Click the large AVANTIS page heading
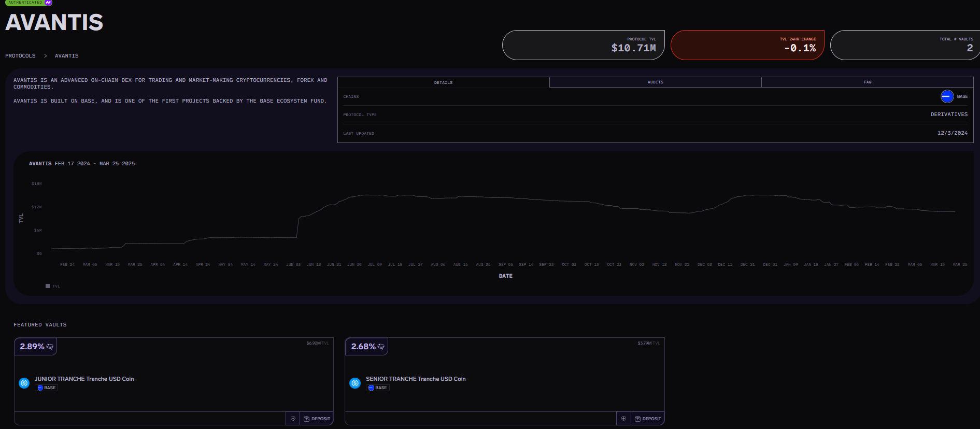The image size is (980, 429). tap(54, 22)
